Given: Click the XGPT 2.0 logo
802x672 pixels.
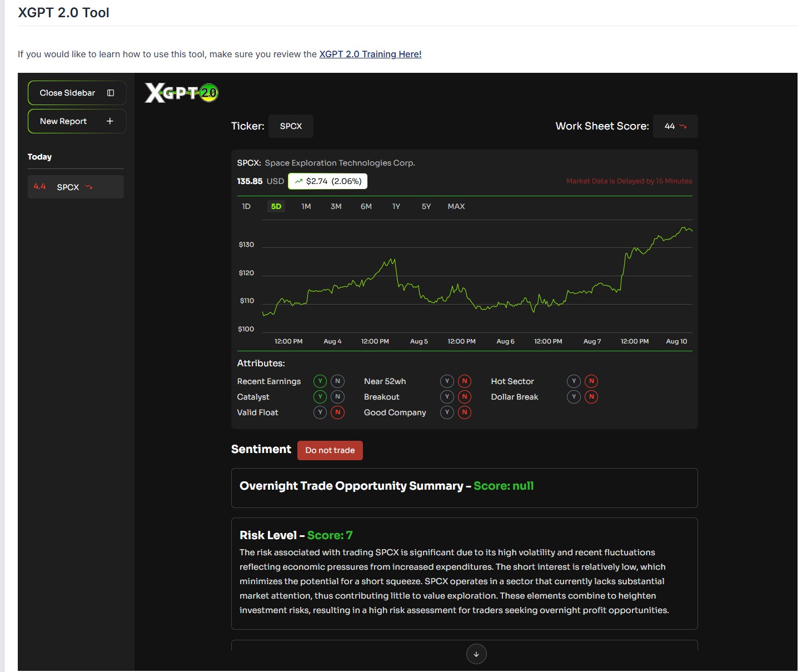Looking at the screenshot, I should (x=181, y=92).
